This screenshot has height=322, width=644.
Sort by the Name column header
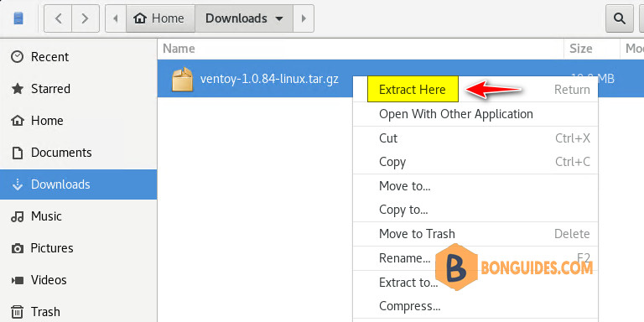pos(361,49)
